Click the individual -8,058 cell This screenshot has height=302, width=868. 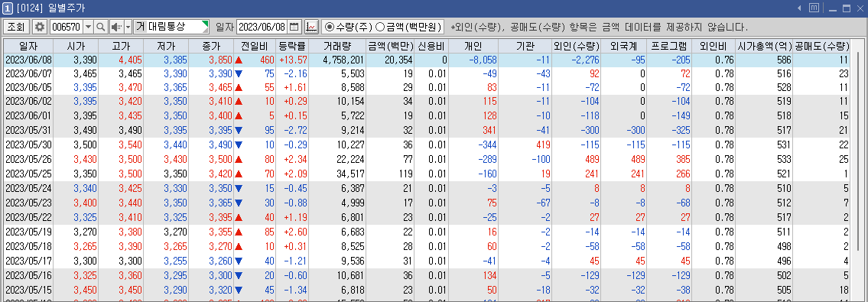(473, 60)
